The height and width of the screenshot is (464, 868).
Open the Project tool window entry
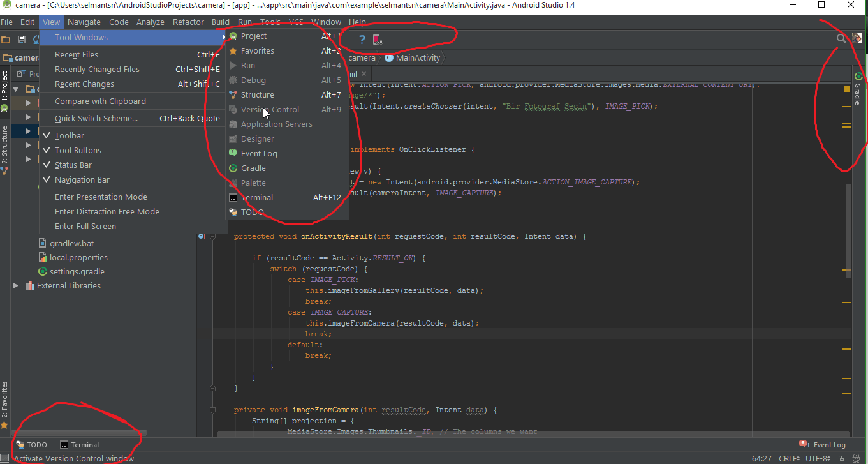(287, 36)
